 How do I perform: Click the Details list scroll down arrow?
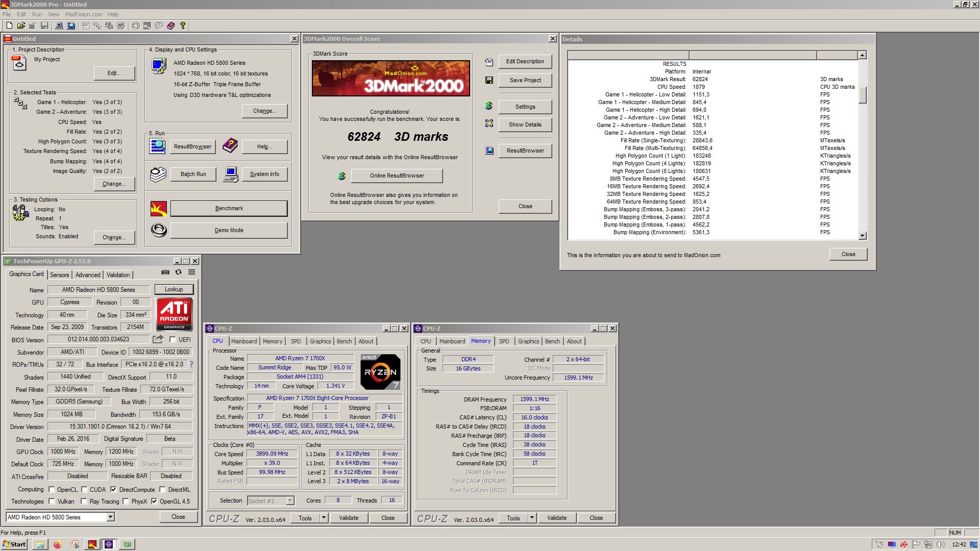click(862, 236)
